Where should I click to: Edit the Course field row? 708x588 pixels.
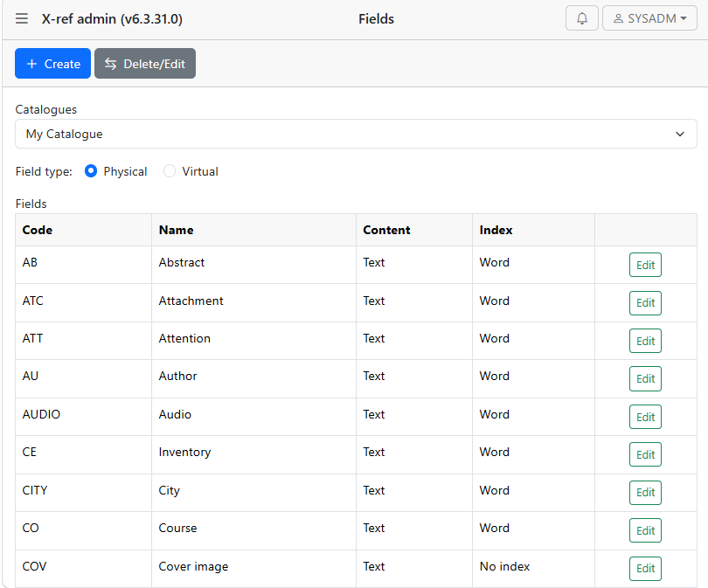pos(645,530)
